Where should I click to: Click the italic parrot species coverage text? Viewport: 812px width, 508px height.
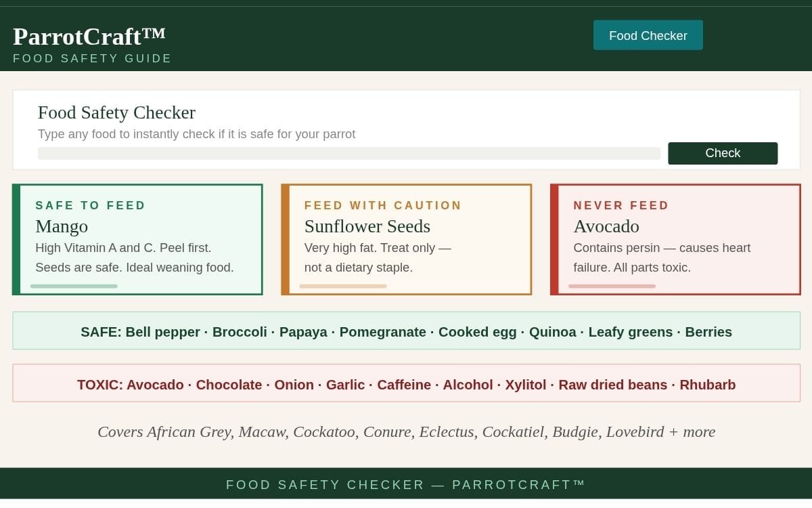pos(406,431)
